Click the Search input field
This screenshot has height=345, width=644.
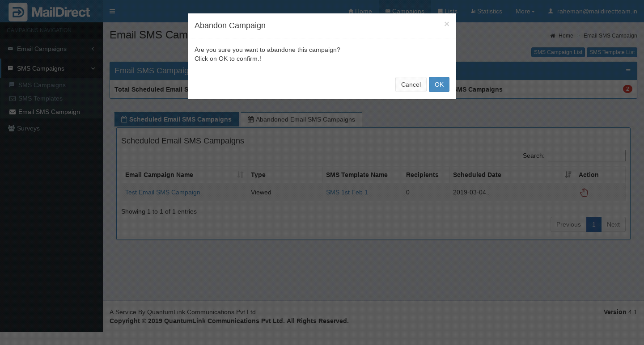(x=586, y=156)
